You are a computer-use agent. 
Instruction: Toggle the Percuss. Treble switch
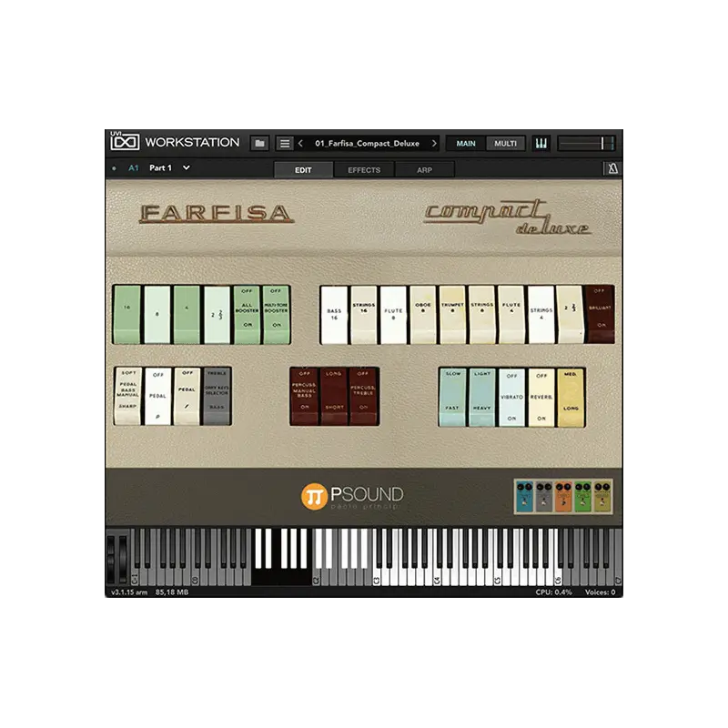(363, 397)
